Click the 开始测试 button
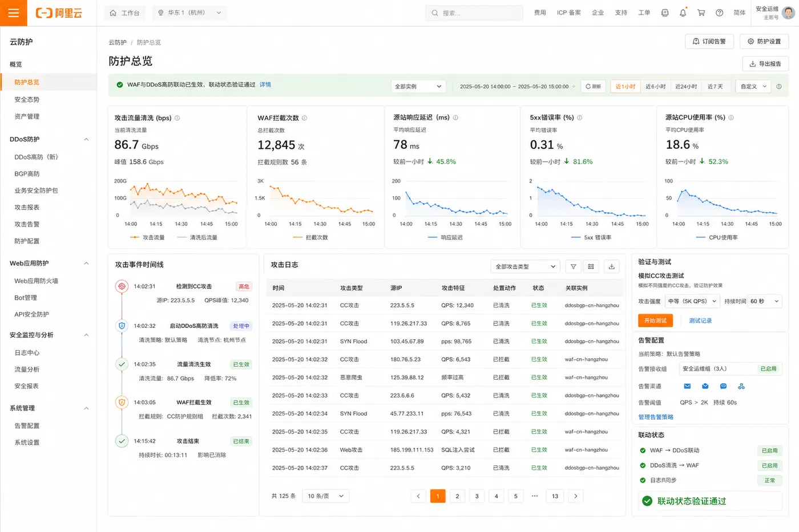Screen dimensions: 799x532 coord(655,320)
